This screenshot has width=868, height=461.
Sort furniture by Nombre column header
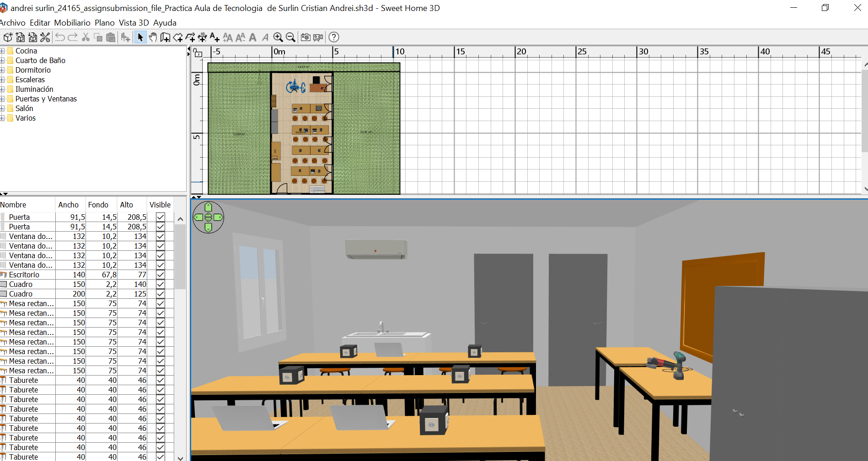pos(14,205)
